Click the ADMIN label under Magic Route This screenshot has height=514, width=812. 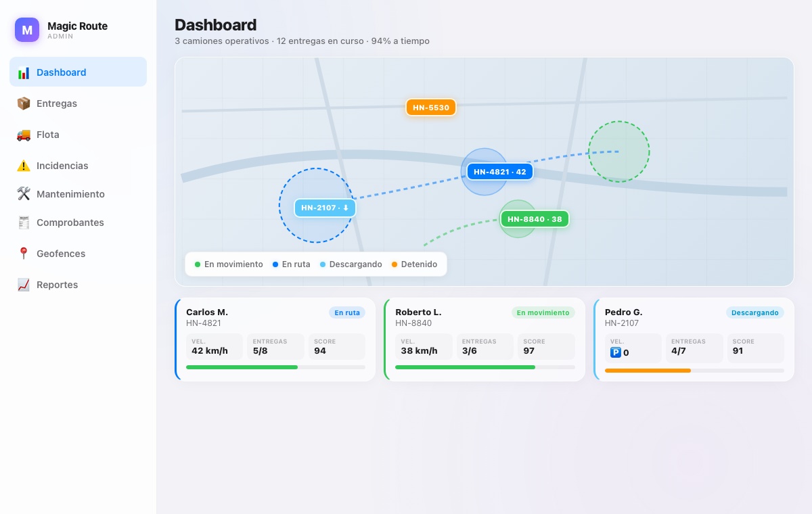pyautogui.click(x=60, y=37)
